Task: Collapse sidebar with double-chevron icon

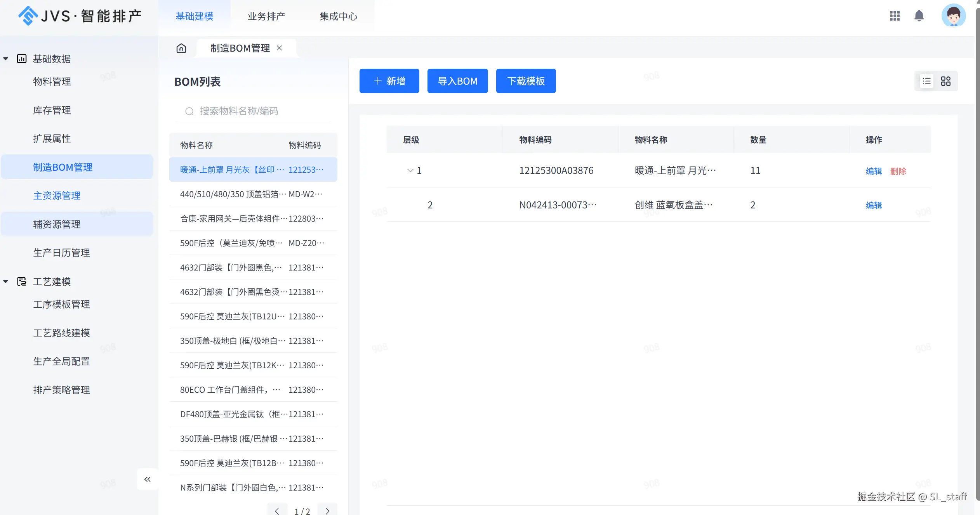Action: 148,479
